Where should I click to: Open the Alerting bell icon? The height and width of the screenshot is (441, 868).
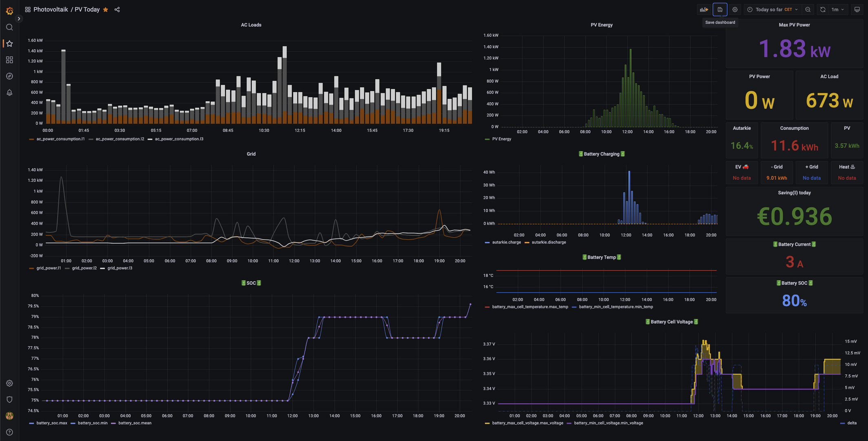coord(9,92)
